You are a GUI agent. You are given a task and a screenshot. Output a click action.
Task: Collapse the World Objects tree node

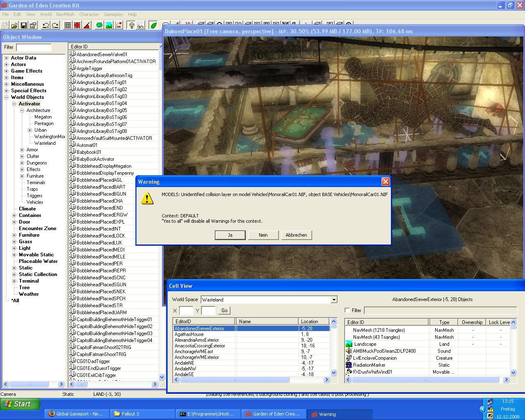tap(7, 97)
